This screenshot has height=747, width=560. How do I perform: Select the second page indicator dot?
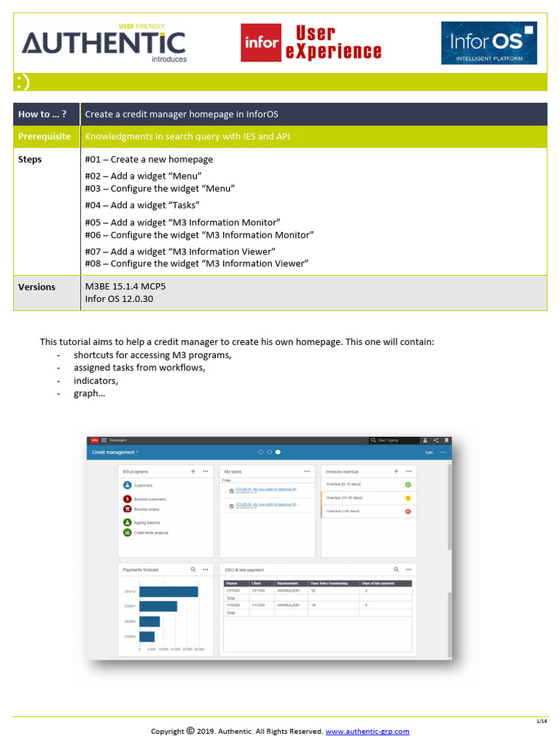click(x=269, y=452)
